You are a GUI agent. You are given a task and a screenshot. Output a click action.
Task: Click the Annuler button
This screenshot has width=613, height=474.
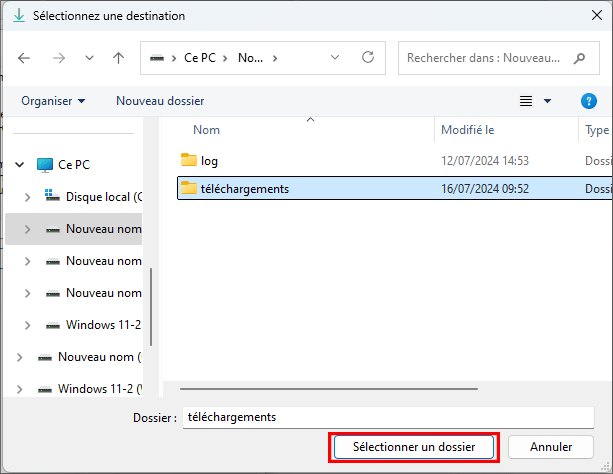coord(551,447)
